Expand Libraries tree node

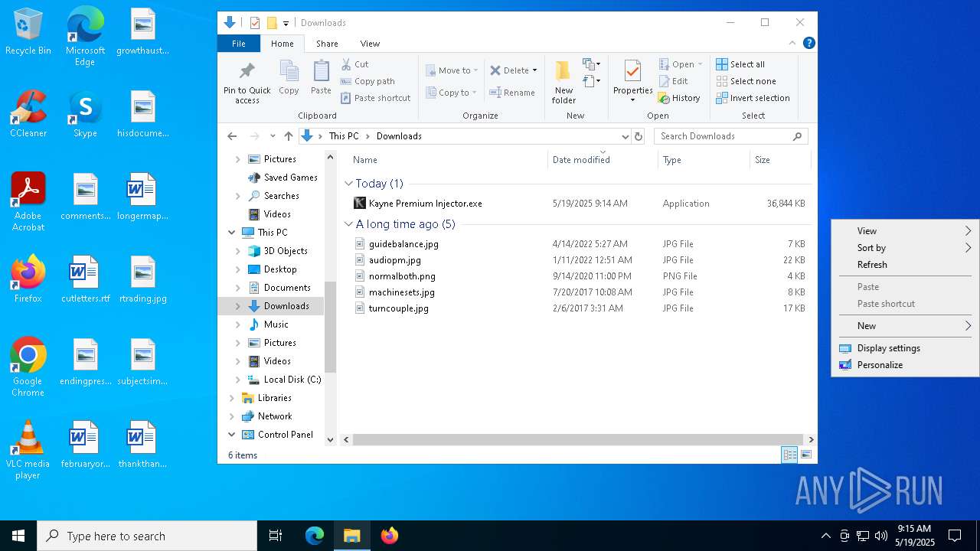tap(232, 398)
